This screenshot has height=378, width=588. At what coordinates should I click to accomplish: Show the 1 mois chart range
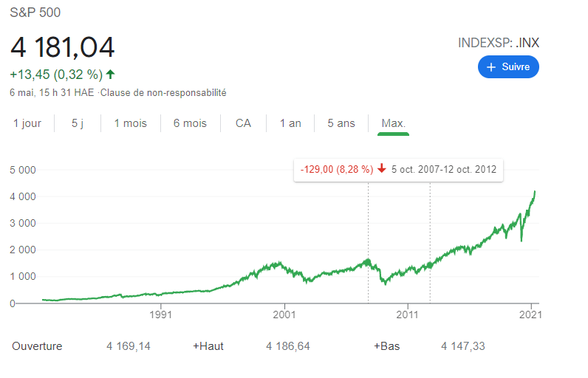(130, 123)
